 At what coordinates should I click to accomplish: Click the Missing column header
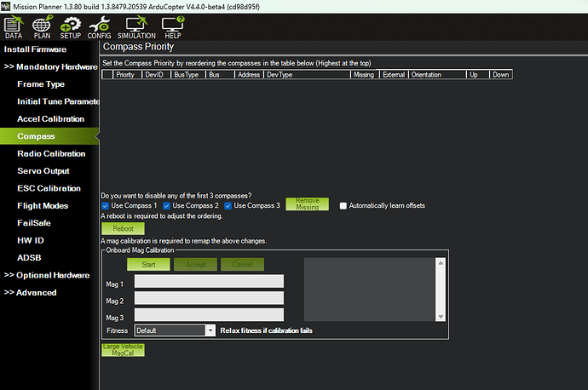point(365,75)
